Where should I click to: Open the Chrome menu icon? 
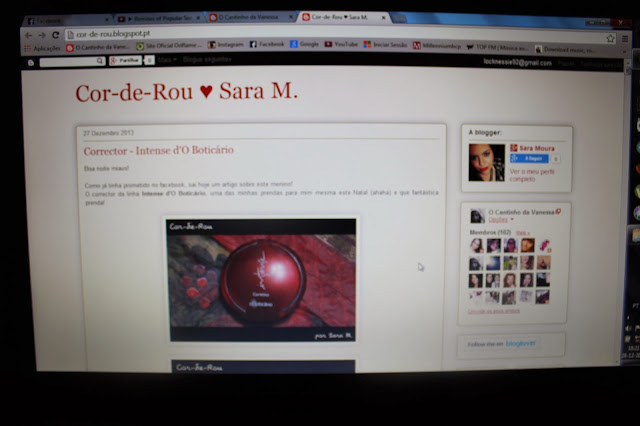tap(625, 39)
